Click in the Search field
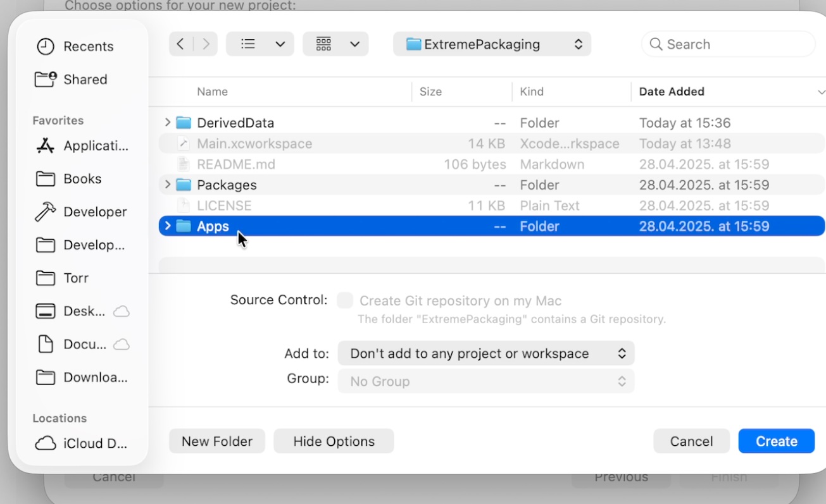The image size is (826, 504). tap(734, 44)
